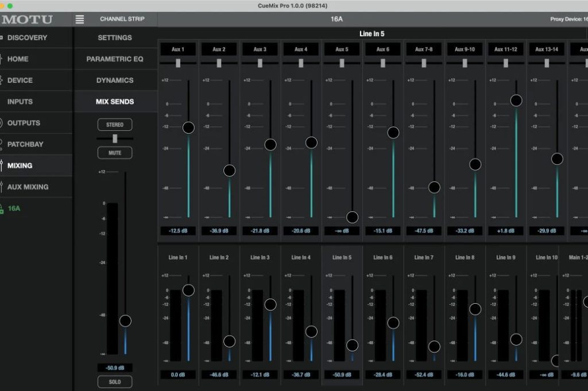Mute the channel with the Mute button
The width and height of the screenshot is (588, 391).
tap(115, 153)
